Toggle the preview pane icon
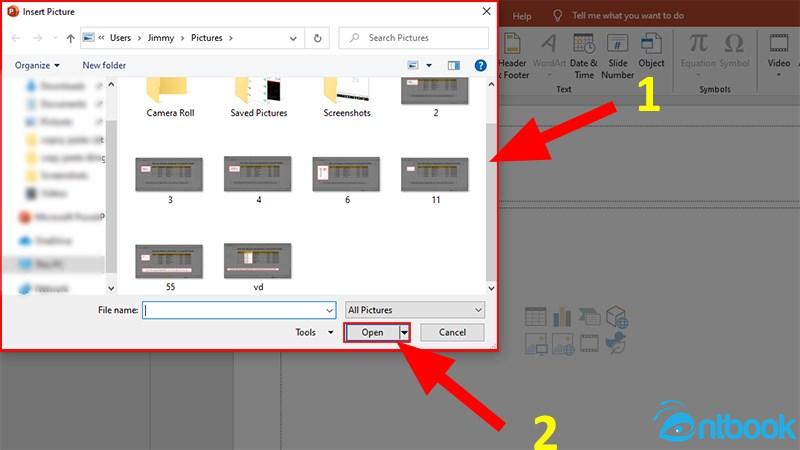This screenshot has width=800, height=450. point(453,65)
